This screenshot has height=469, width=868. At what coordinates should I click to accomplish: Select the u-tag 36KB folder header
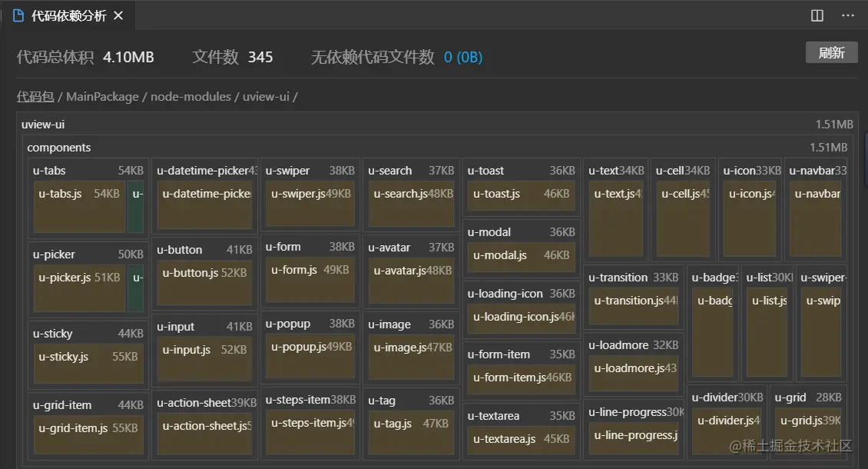click(411, 401)
